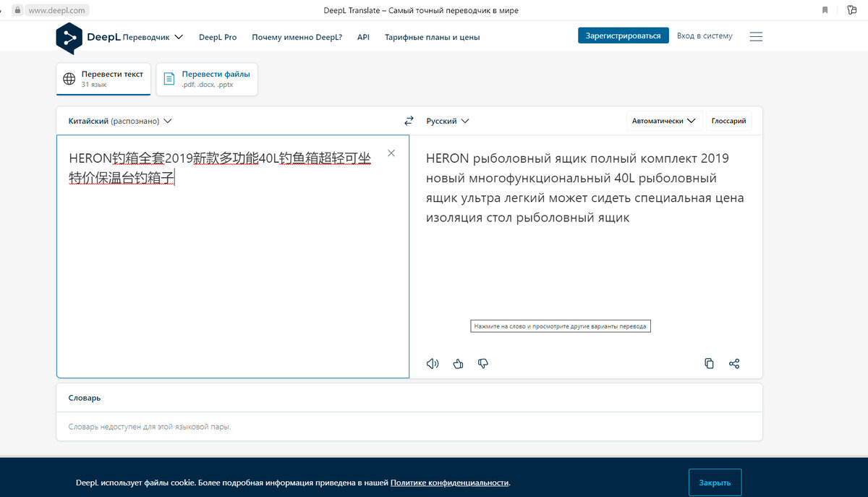Share the translation via share icon
This screenshot has width=868, height=497.
[x=734, y=364]
